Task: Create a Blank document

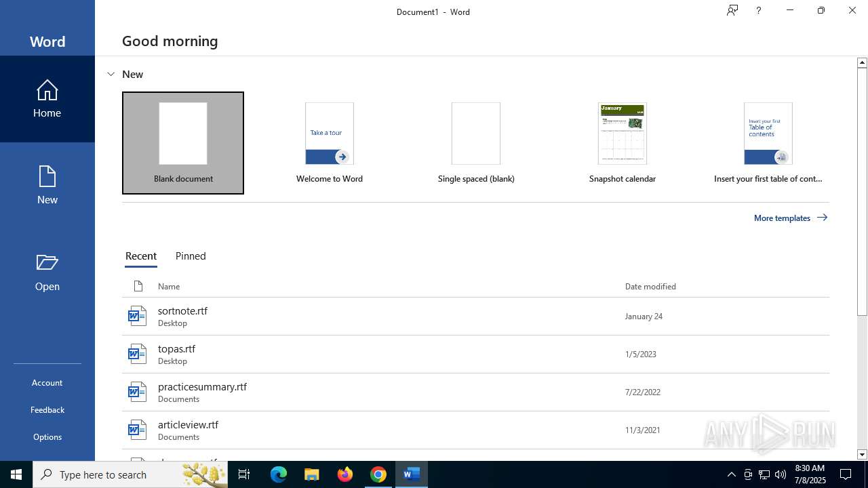Action: (183, 143)
